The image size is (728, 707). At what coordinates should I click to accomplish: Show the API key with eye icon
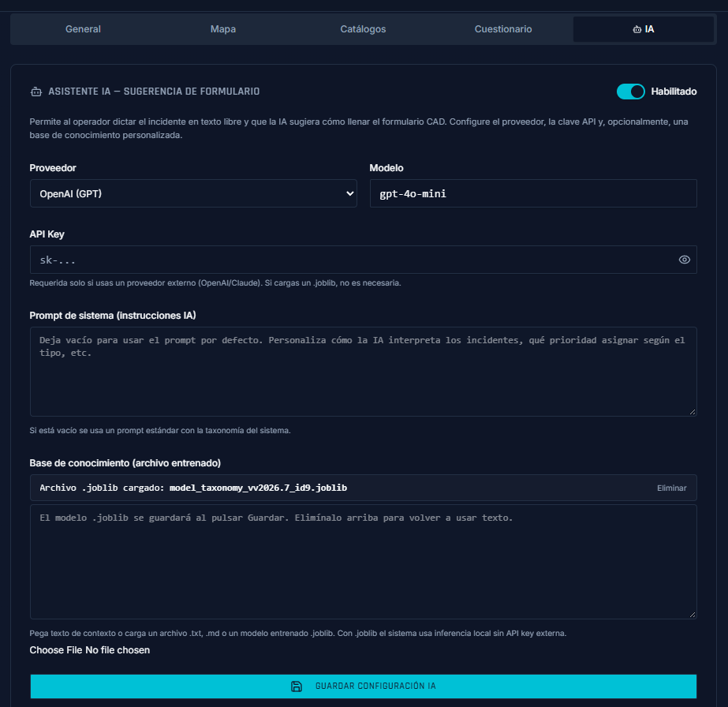(684, 260)
